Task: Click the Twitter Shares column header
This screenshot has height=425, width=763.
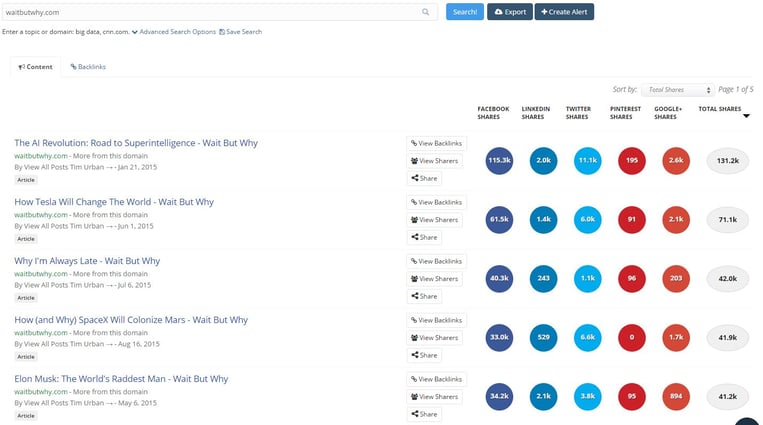Action: 578,113
